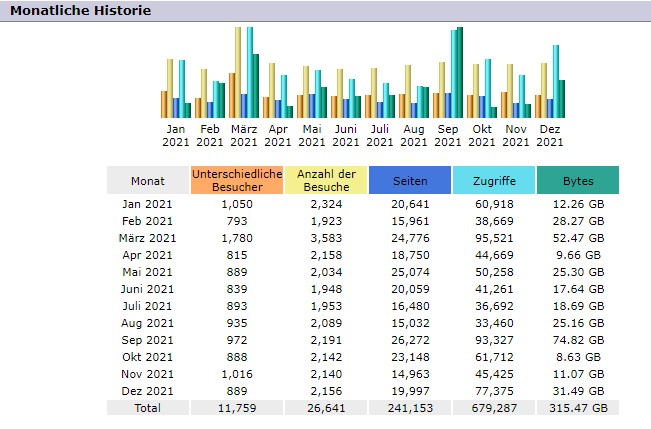This screenshot has width=651, height=429.
Task: Click the gray 'Monat' column header
Action: click(x=147, y=181)
